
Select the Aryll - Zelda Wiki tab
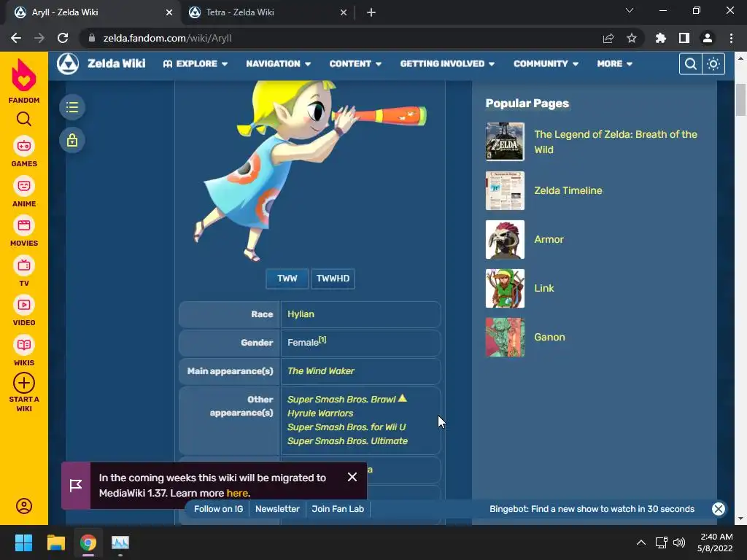pos(93,12)
